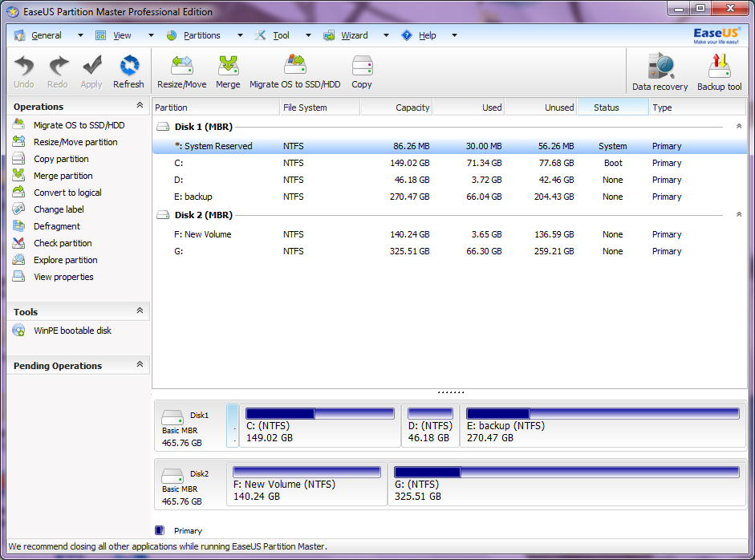Image resolution: width=755 pixels, height=560 pixels.
Task: Collapse the Pending Operations panel
Action: tap(140, 365)
